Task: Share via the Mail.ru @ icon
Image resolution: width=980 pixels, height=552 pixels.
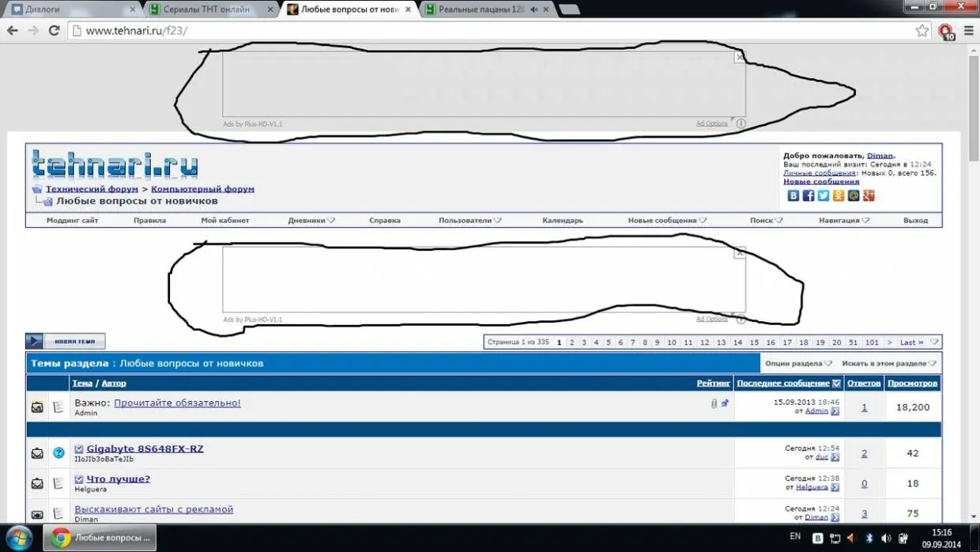Action: click(854, 195)
